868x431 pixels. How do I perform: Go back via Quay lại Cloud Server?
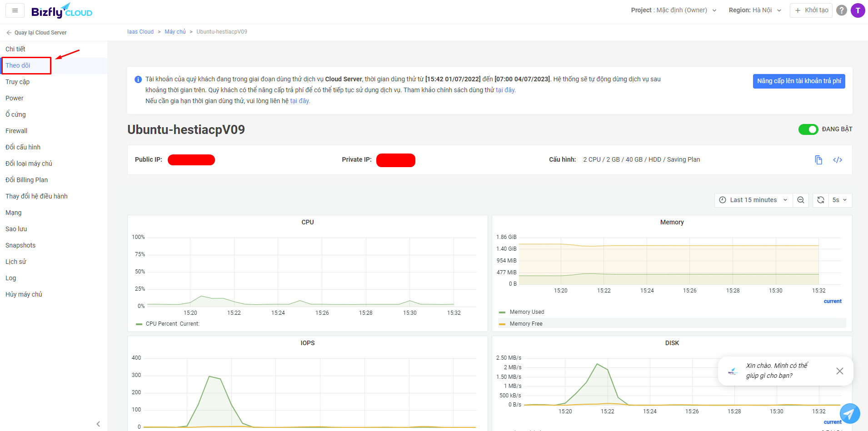[x=36, y=33]
